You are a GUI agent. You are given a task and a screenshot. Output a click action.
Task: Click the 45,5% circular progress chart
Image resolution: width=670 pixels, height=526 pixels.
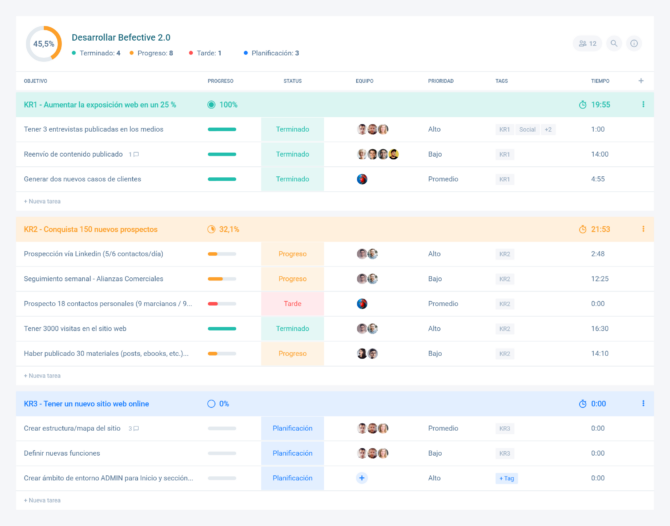(x=44, y=44)
